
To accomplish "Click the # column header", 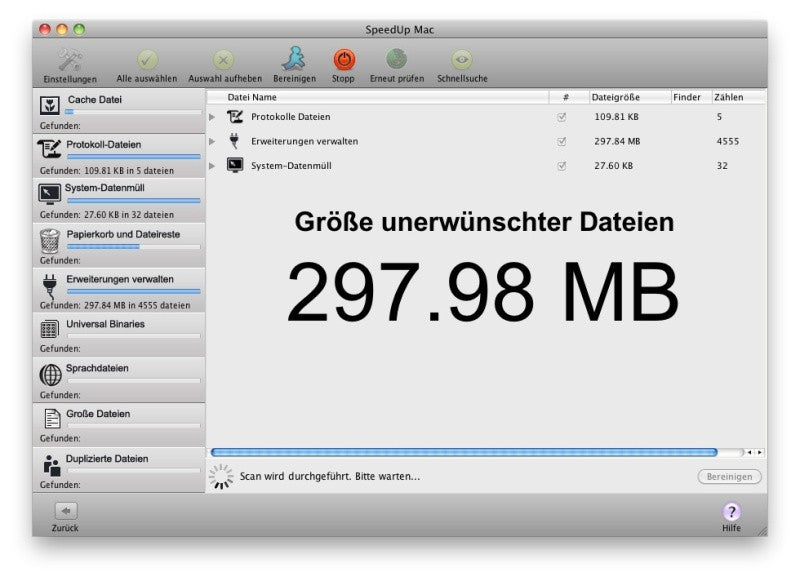I will click(x=569, y=97).
